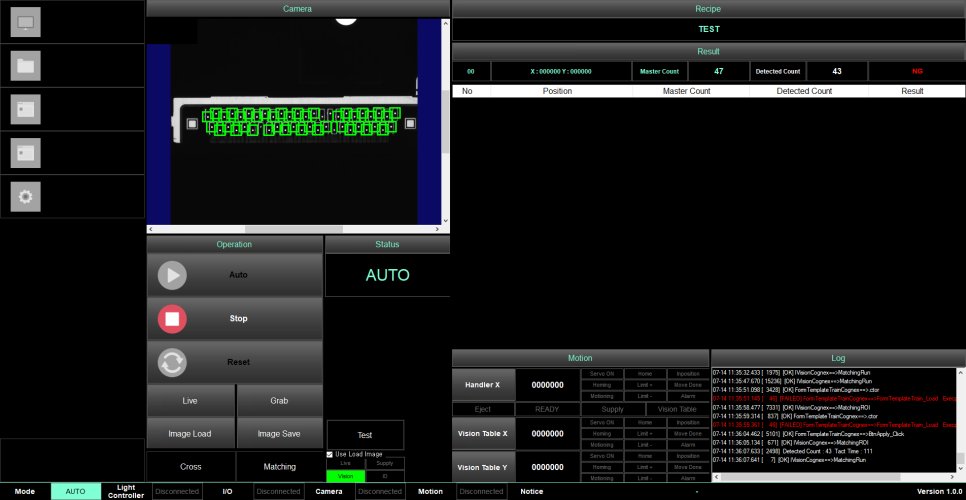This screenshot has width=966, height=500.
Task: Select the window icon directly below the folder icon
Action: click(26, 110)
